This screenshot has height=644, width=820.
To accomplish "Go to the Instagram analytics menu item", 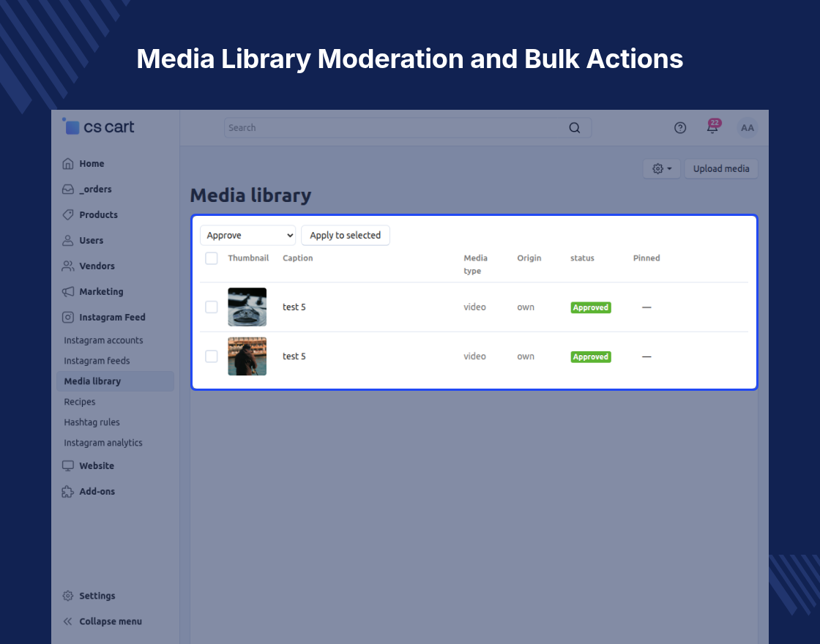I will 103,443.
